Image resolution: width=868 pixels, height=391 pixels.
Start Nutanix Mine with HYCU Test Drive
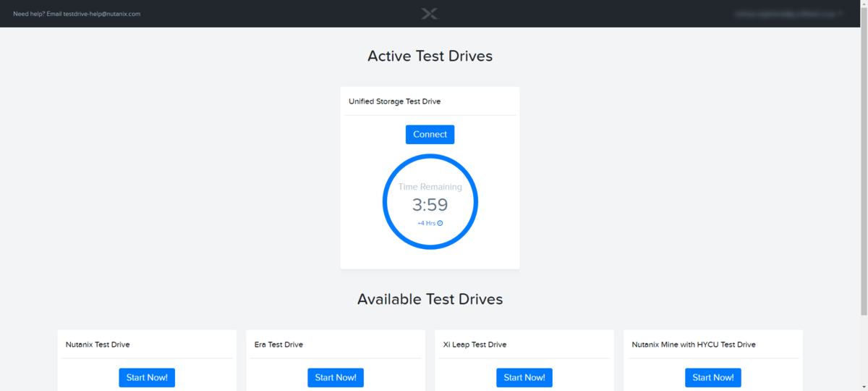click(x=713, y=377)
